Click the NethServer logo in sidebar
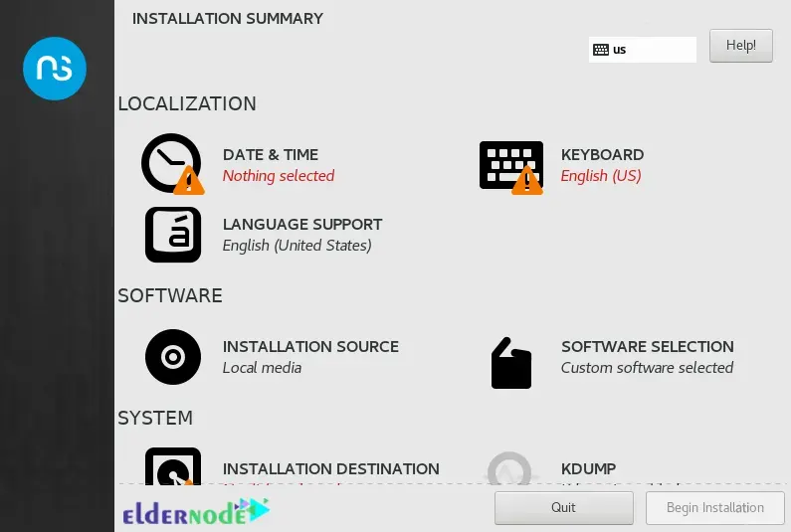Screen dimensions: 791x532 (x=55, y=68)
